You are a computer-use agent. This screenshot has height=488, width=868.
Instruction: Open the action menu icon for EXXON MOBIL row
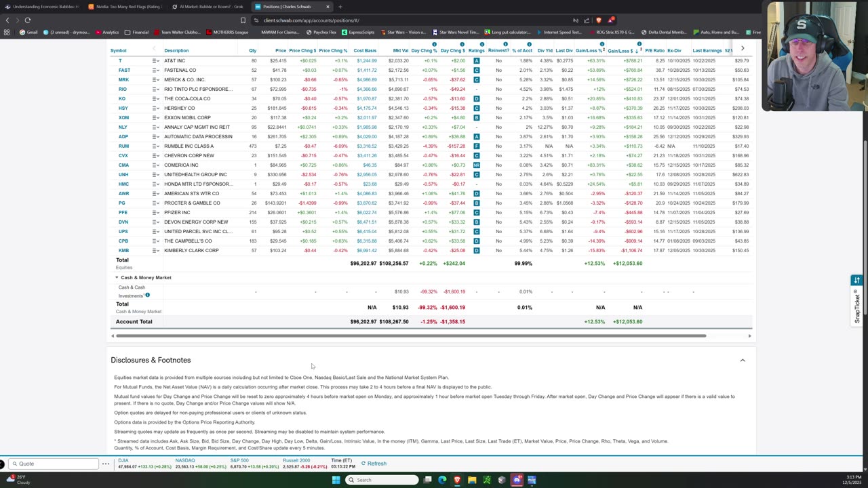pyautogui.click(x=155, y=118)
